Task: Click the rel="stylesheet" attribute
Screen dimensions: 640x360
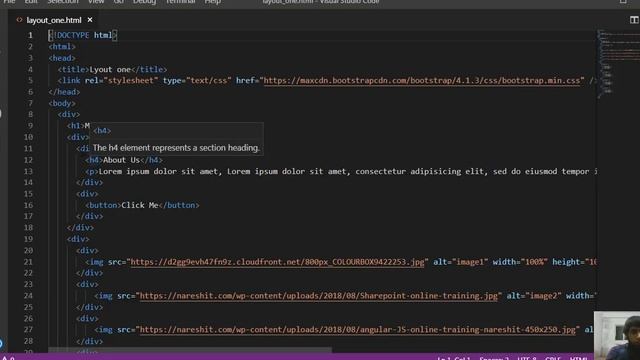Action: pos(121,80)
